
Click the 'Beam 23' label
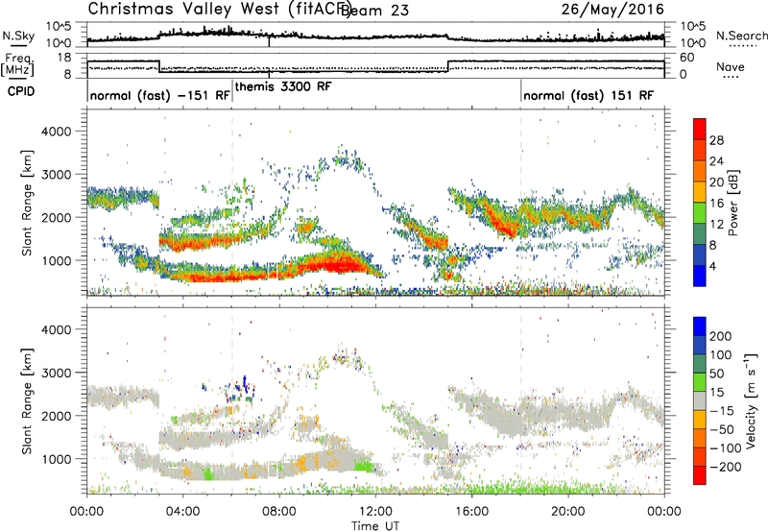(x=374, y=10)
